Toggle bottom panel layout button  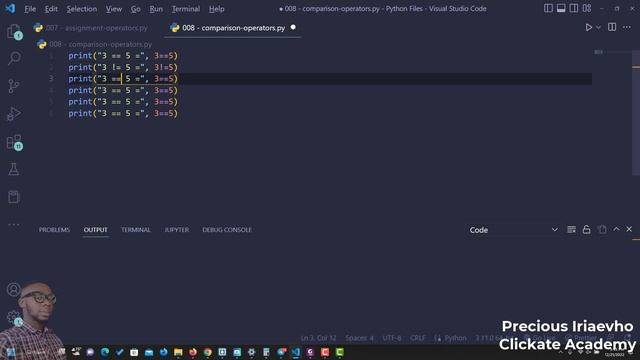(x=561, y=8)
